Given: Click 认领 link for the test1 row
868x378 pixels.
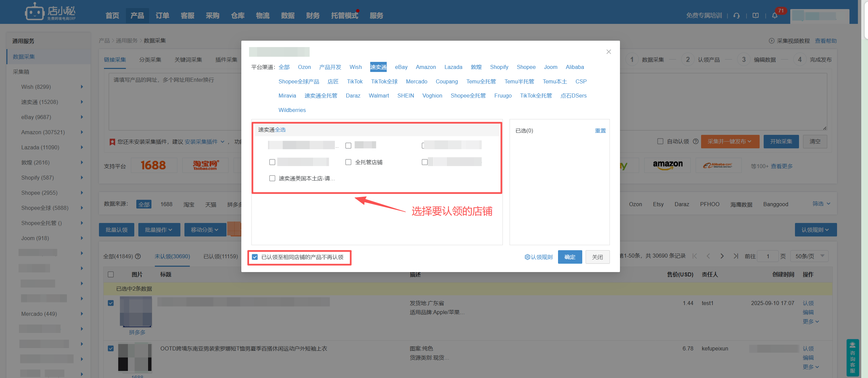Looking at the screenshot, I should [x=808, y=303].
